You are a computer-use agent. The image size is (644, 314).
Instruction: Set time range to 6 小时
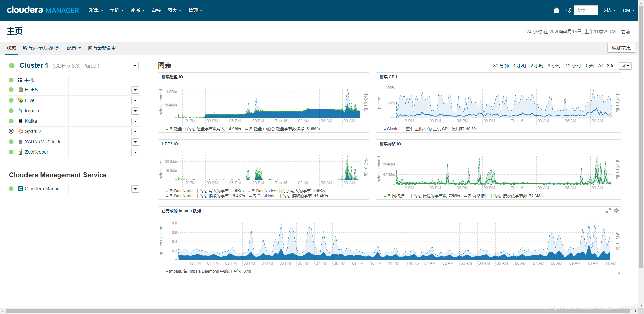pyautogui.click(x=554, y=66)
